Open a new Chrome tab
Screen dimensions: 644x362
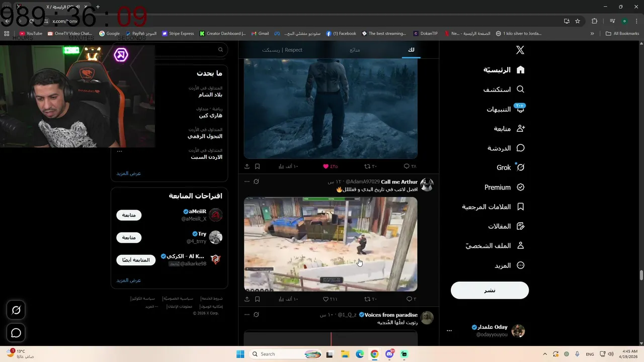click(x=98, y=7)
